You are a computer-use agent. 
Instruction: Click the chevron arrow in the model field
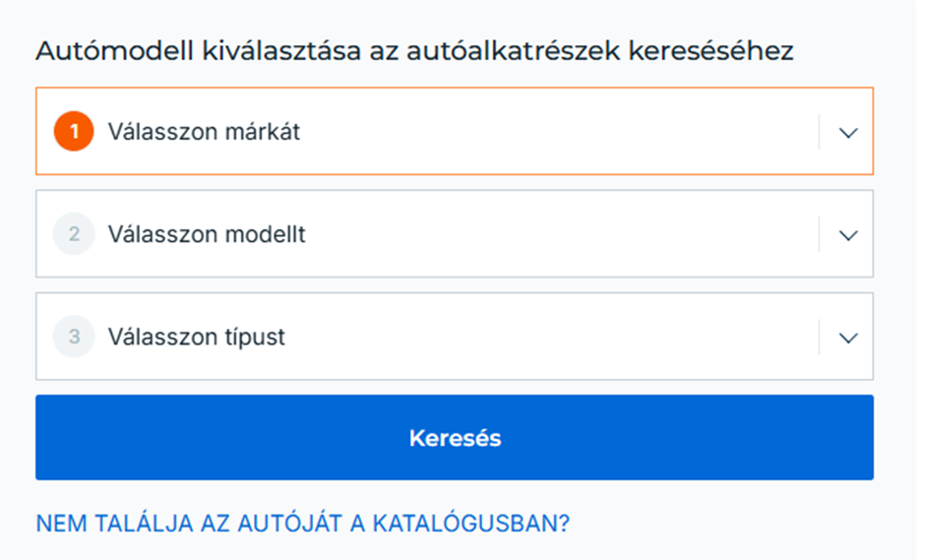pyautogui.click(x=848, y=235)
